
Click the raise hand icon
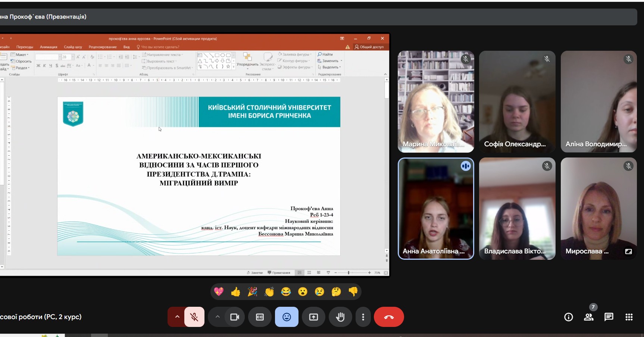(340, 317)
